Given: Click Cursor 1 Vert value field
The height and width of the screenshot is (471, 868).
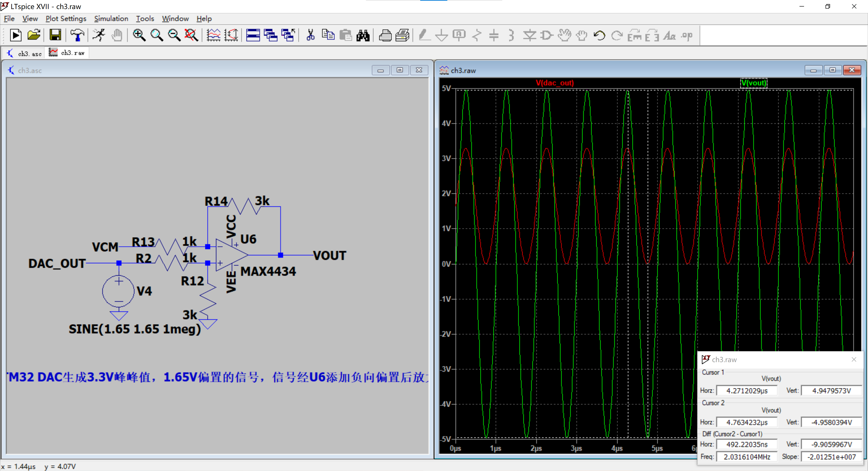Looking at the screenshot, I should (831, 391).
